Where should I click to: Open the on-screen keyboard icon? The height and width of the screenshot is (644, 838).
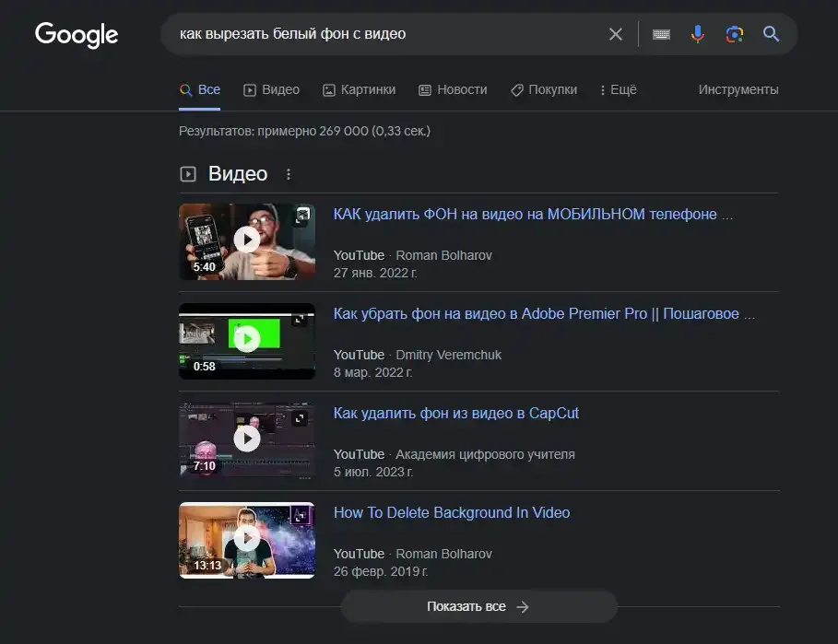click(661, 34)
